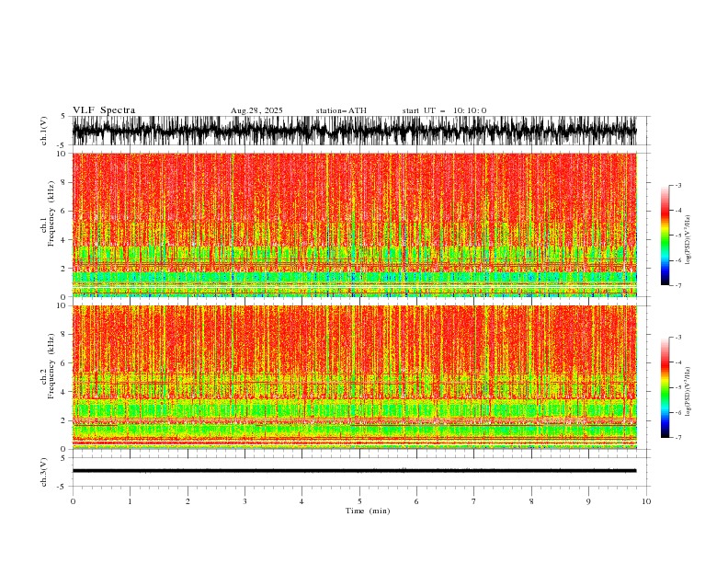
Task: Click time axis tick label "9"
Action: 588,501
